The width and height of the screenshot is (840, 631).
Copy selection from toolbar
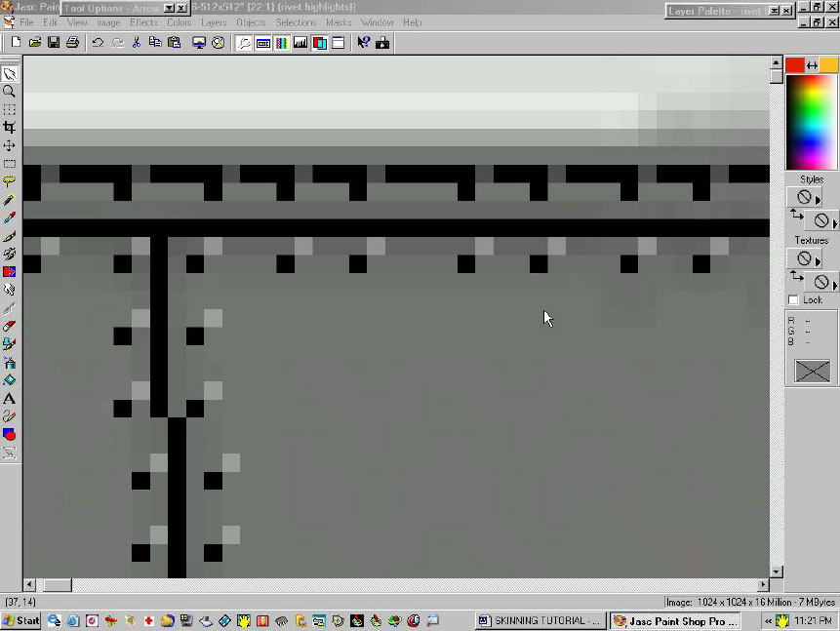coord(155,42)
